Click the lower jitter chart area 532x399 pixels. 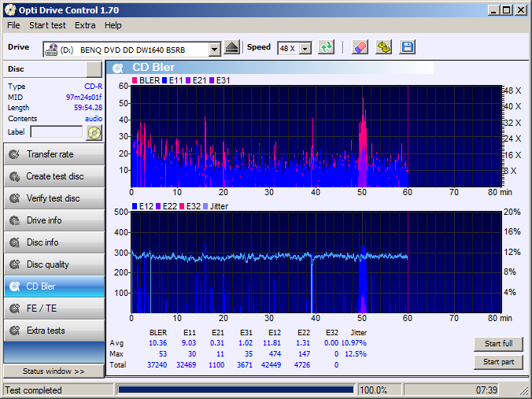click(x=316, y=262)
